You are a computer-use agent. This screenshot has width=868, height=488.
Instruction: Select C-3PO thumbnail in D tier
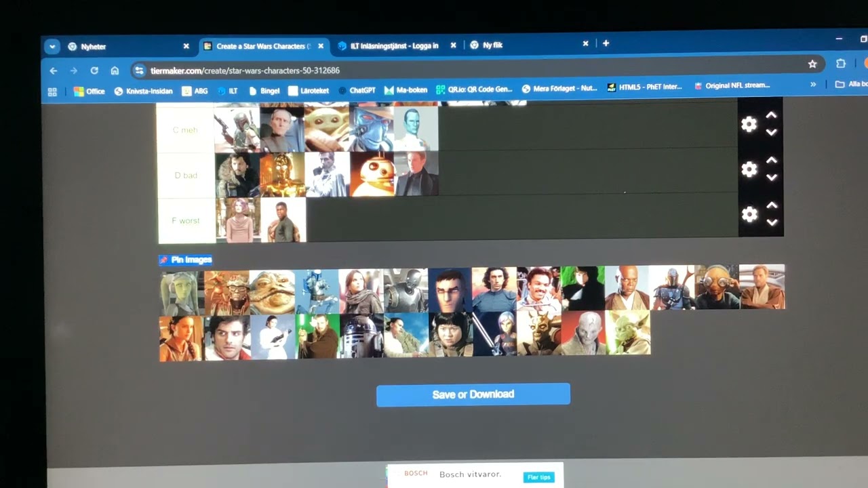click(x=282, y=174)
